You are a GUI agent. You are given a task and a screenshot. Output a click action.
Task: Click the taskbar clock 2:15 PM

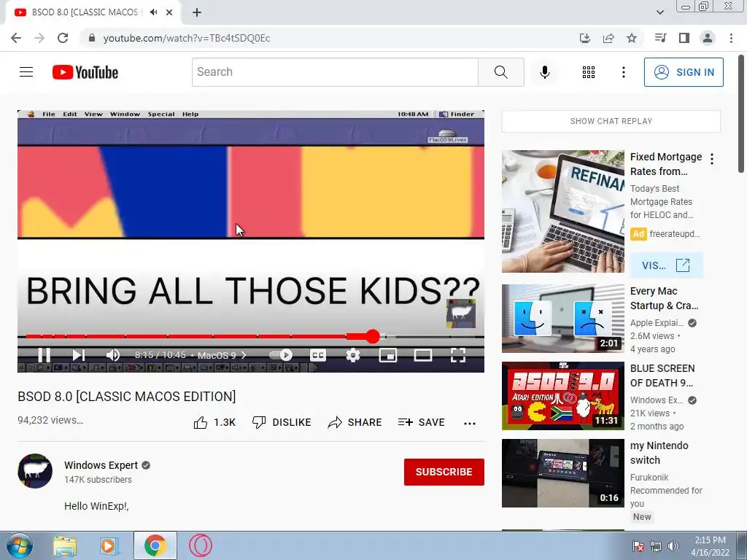click(710, 540)
